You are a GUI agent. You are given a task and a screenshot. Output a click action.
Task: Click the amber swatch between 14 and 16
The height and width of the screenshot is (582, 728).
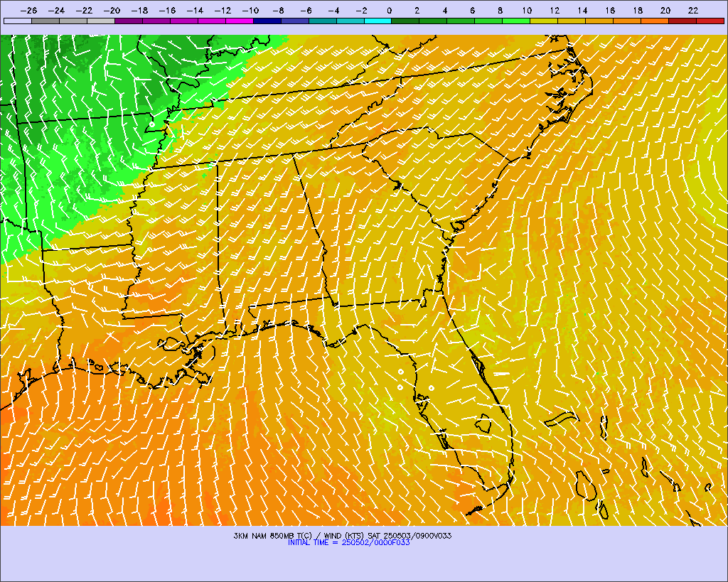pyautogui.click(x=599, y=21)
